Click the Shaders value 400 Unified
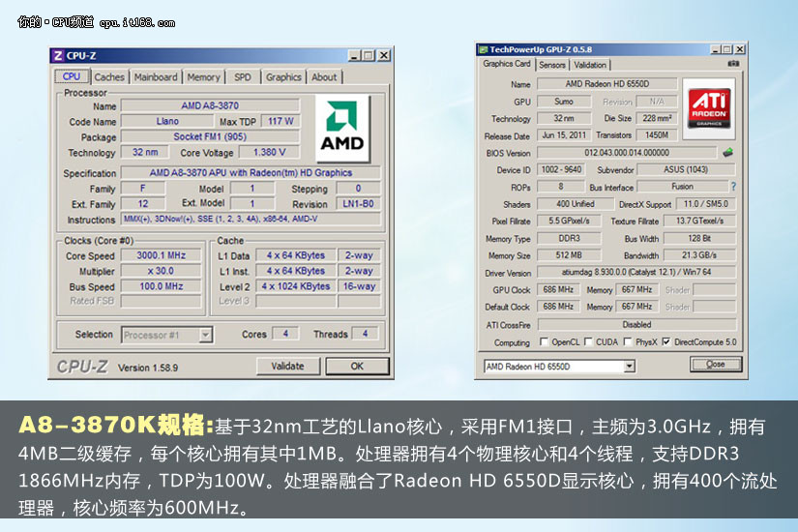 point(576,204)
